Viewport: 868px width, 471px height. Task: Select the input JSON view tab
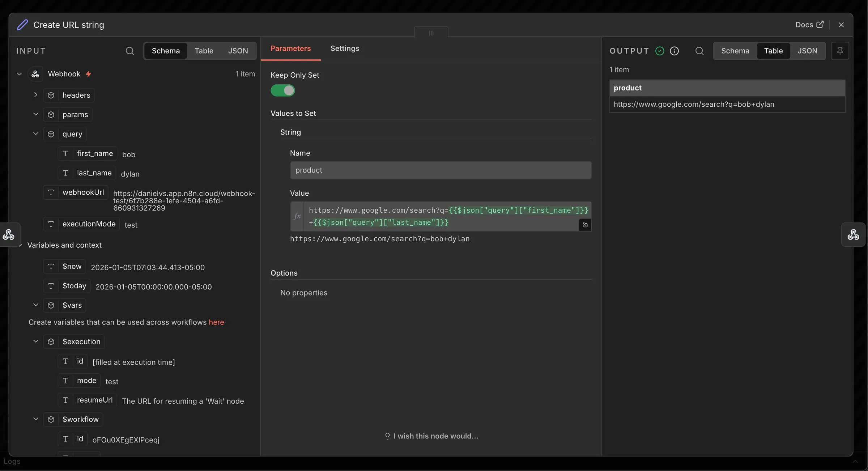click(238, 51)
